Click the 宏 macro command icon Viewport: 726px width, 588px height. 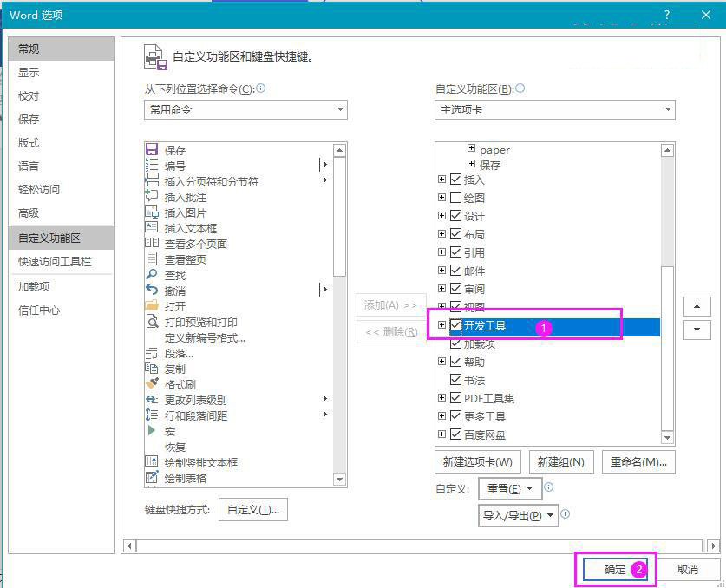pyautogui.click(x=152, y=429)
